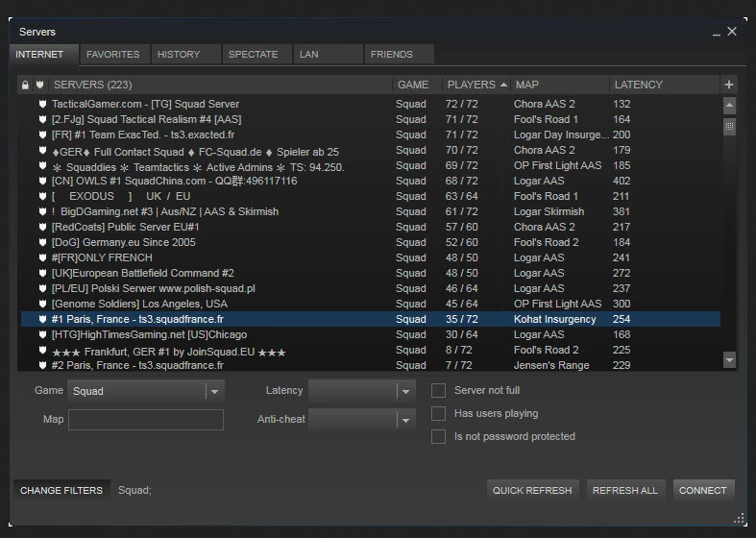
Task: Open the FAVORITES tab
Action: [114, 55]
